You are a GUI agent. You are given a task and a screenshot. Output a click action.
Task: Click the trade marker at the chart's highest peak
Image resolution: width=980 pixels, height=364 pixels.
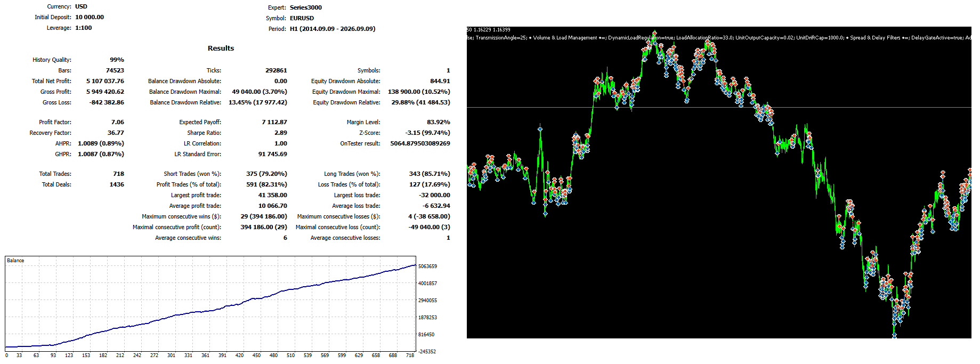click(x=654, y=33)
